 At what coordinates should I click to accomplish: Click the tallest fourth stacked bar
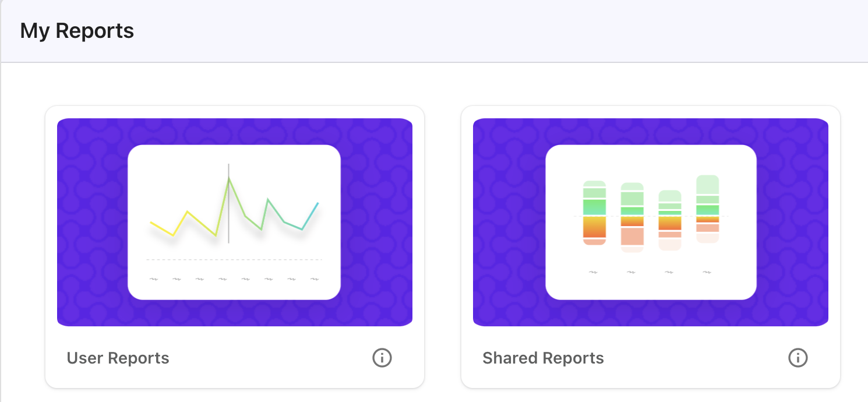(707, 209)
